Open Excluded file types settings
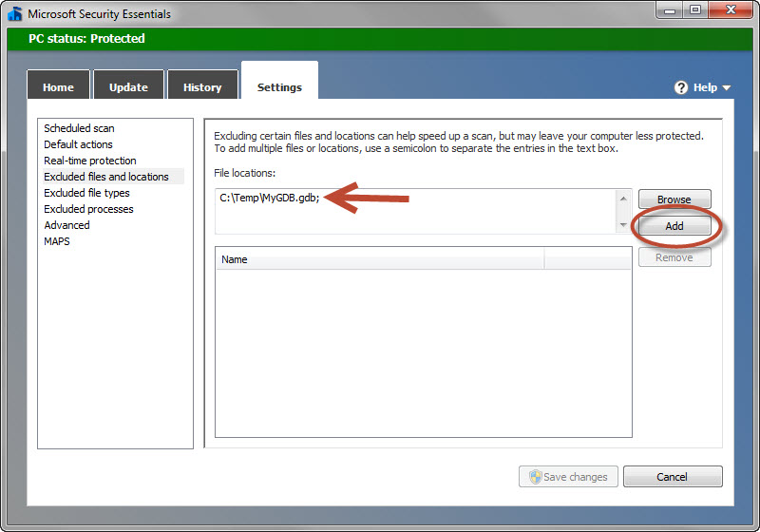760x532 pixels. pyautogui.click(x=86, y=193)
